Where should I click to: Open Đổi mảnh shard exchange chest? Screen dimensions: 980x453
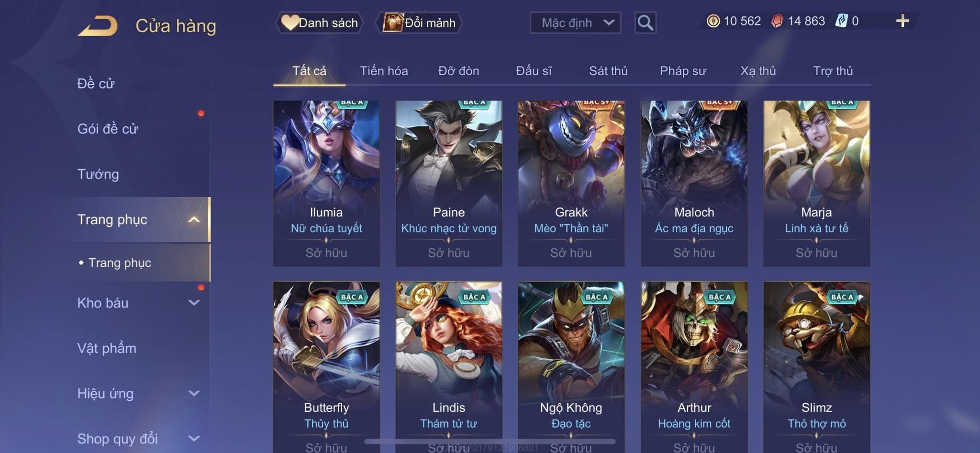point(419,23)
